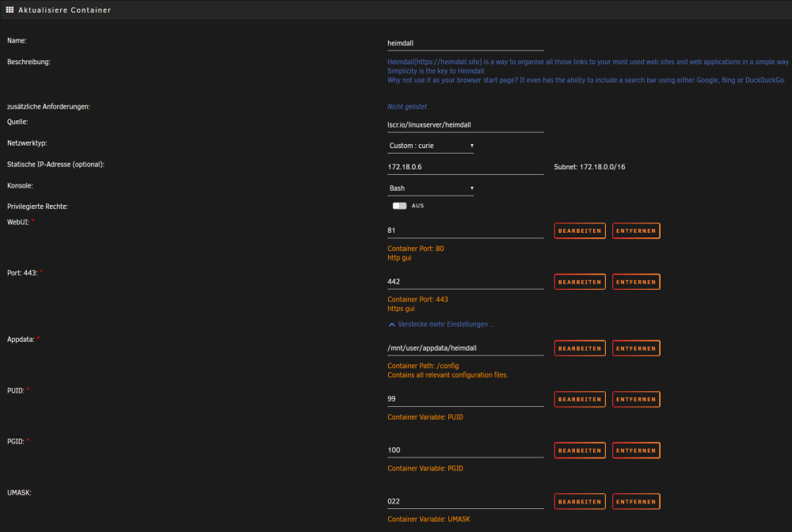792x532 pixels.
Task: Click the zusätzliche Anforderungen label
Action: click(48, 107)
